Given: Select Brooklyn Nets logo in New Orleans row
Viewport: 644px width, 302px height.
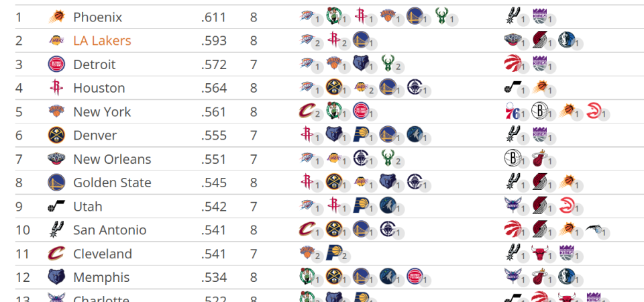Looking at the screenshot, I should 511,158.
